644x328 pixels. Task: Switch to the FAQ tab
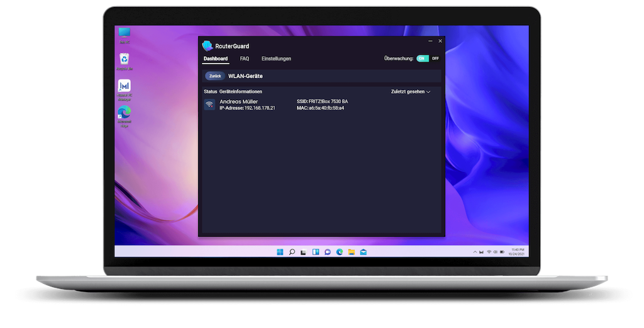click(245, 59)
